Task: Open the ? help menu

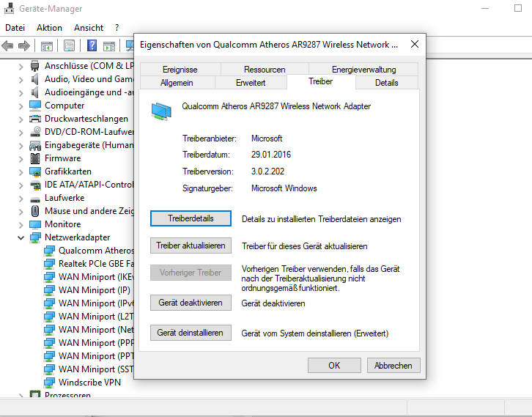Action: (117, 28)
